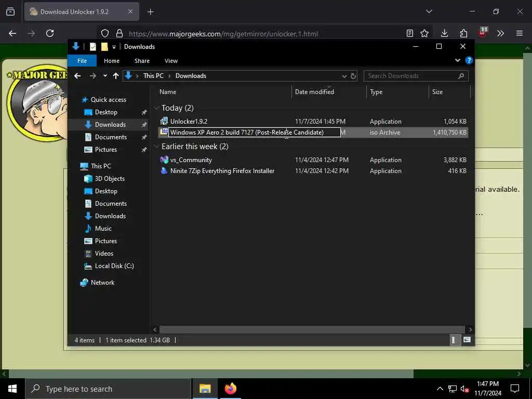This screenshot has height=399, width=532.
Task: Click New folder icon in Explorer title bar
Action: tap(104, 47)
